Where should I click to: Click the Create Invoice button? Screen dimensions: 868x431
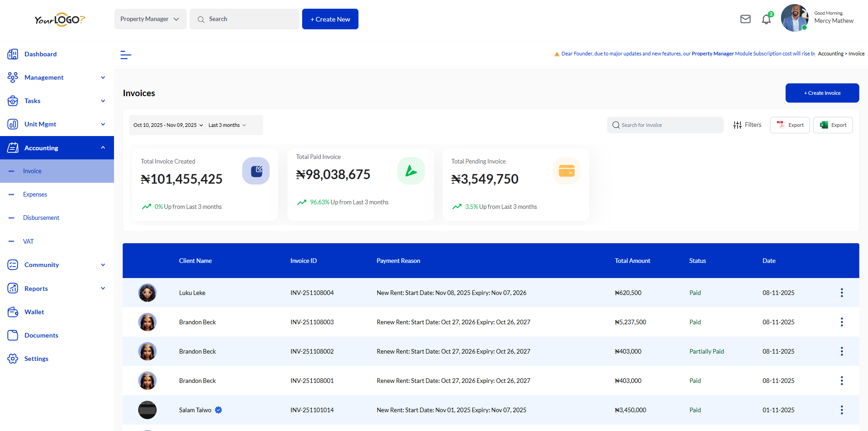(822, 93)
